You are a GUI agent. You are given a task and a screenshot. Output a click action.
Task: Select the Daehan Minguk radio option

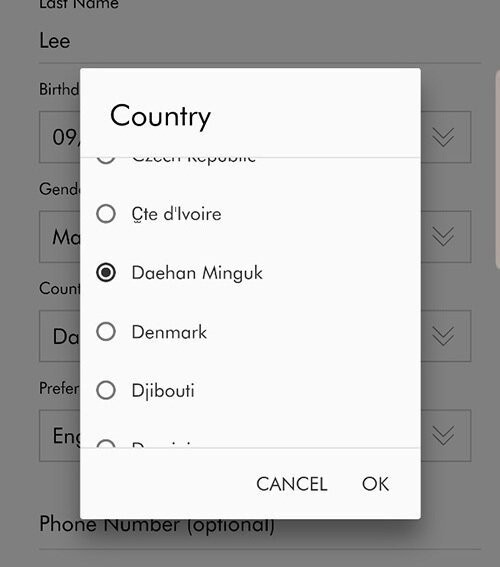tap(106, 272)
